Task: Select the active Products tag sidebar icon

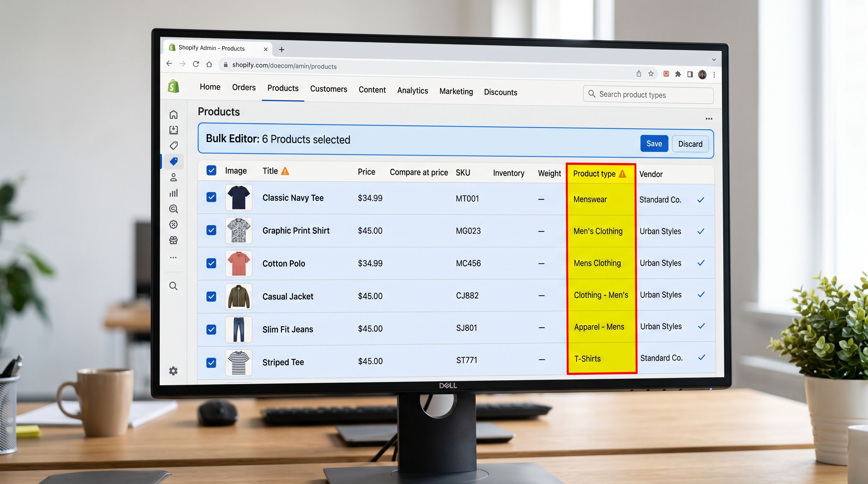Action: tap(173, 162)
